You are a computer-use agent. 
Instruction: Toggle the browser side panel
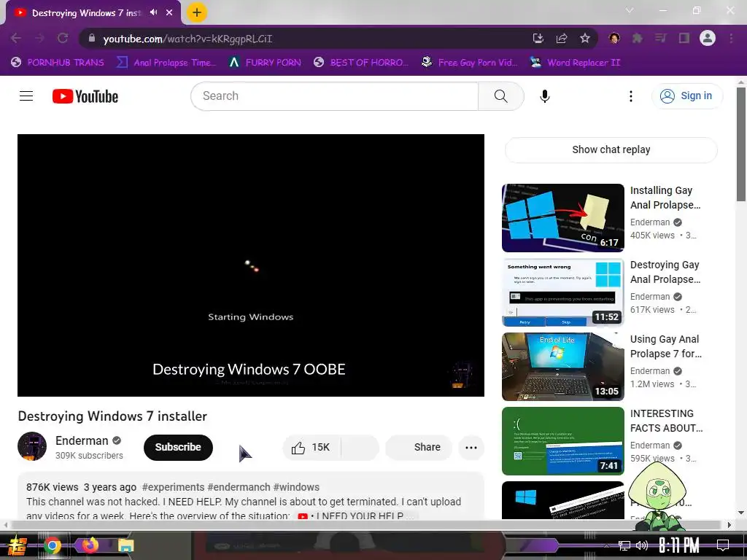point(684,38)
